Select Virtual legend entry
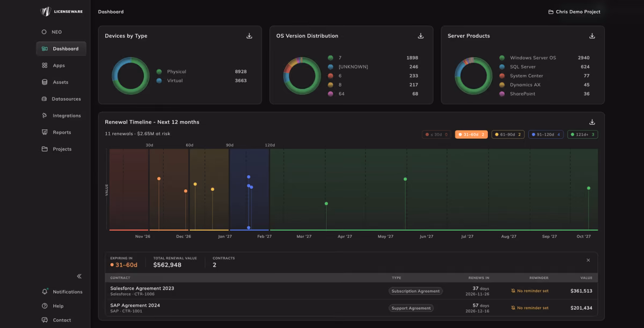644x328 pixels. 201,80
